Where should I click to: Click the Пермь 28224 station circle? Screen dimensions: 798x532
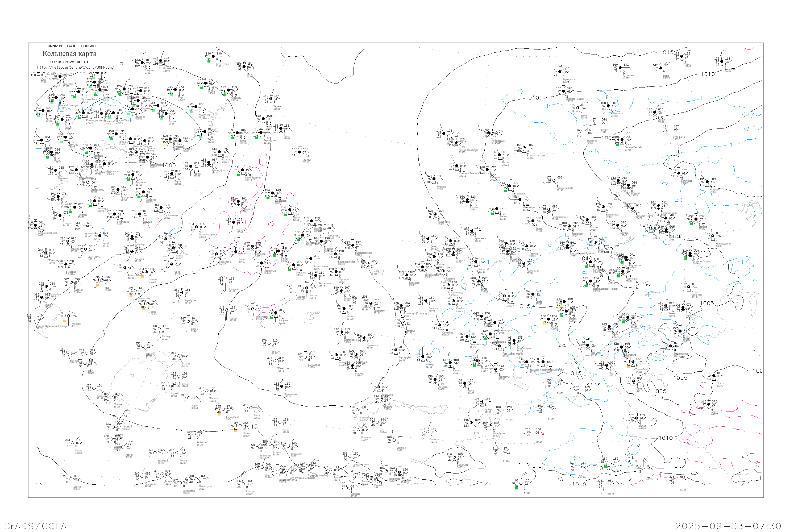pos(205,132)
